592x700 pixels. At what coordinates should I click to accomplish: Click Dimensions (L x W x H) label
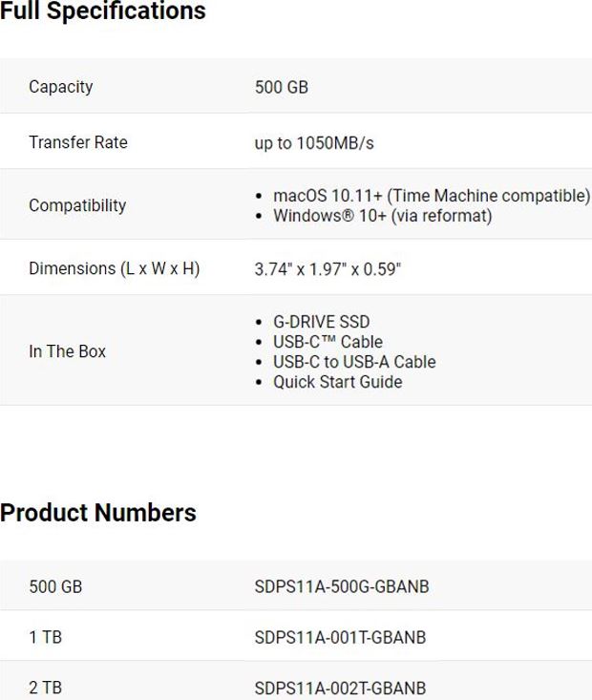(114, 268)
